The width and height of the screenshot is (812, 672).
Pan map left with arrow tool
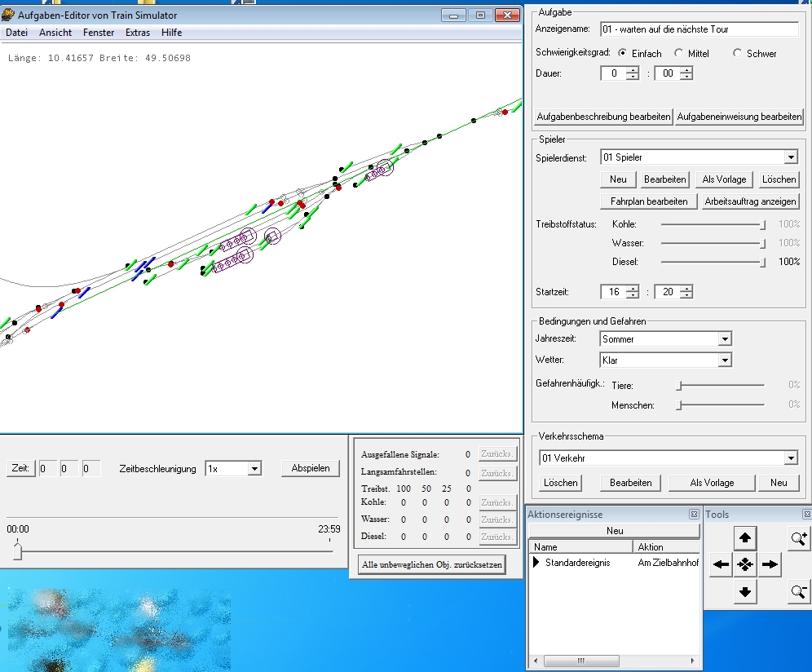[721, 564]
